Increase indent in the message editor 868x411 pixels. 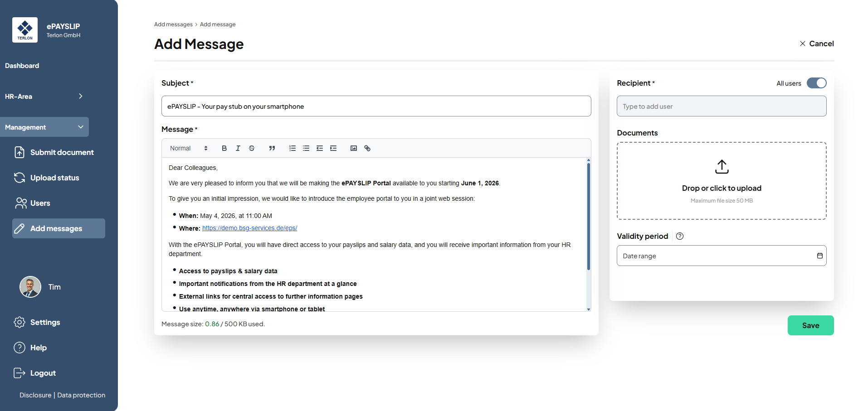[x=333, y=148]
